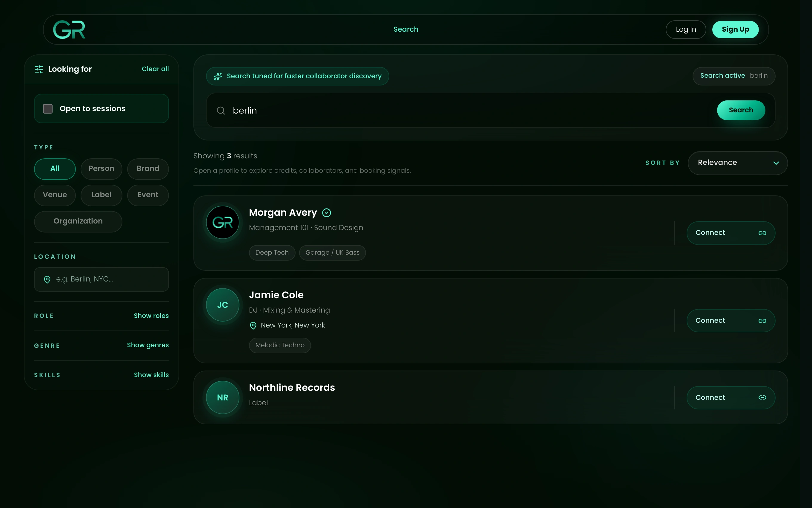Open the Relevance sort dropdown
This screenshot has width=812, height=508.
click(737, 163)
